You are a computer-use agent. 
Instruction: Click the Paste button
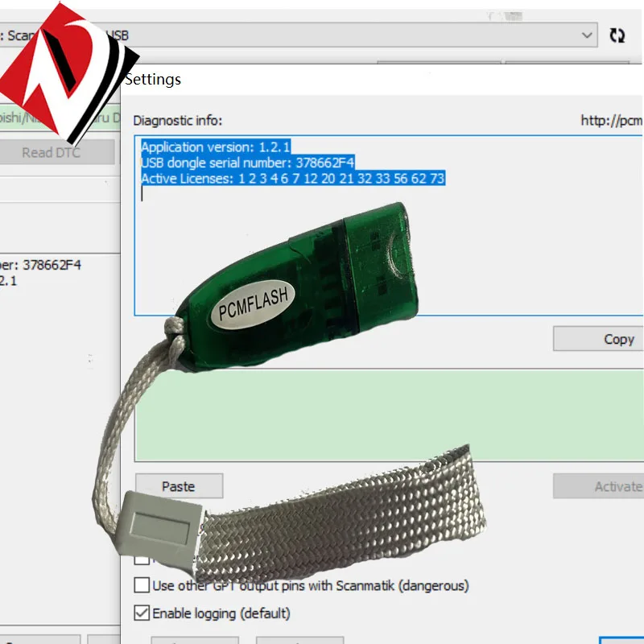pos(179,486)
